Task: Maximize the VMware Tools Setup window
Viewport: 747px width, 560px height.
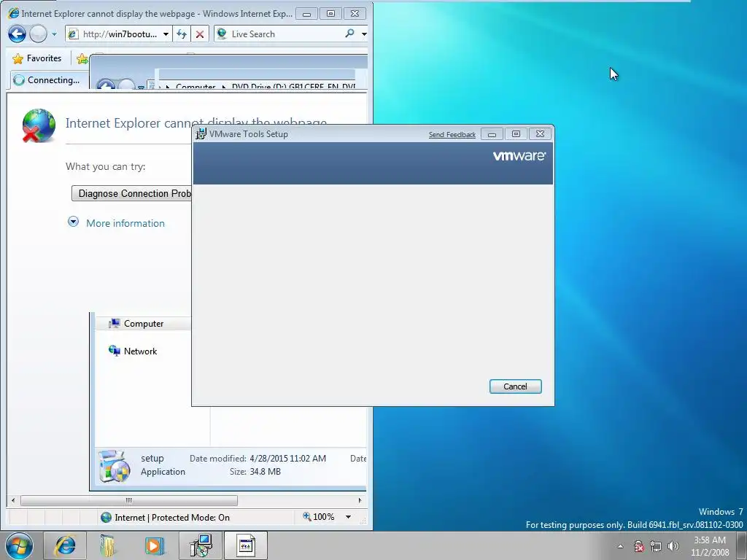Action: pyautogui.click(x=516, y=134)
